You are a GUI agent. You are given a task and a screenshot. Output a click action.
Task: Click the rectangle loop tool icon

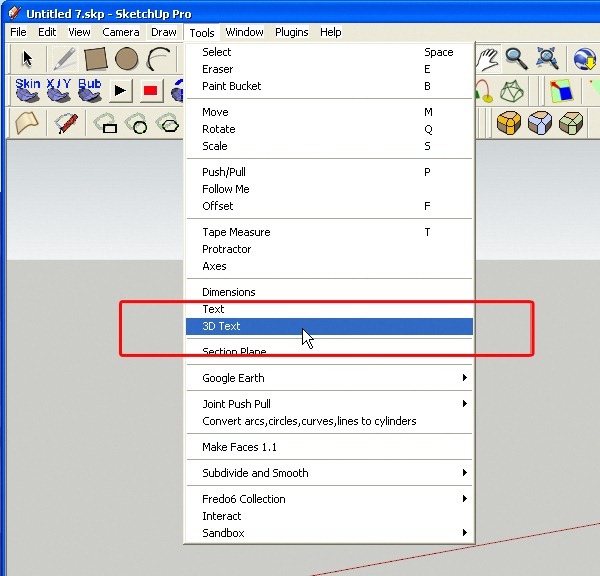click(105, 123)
